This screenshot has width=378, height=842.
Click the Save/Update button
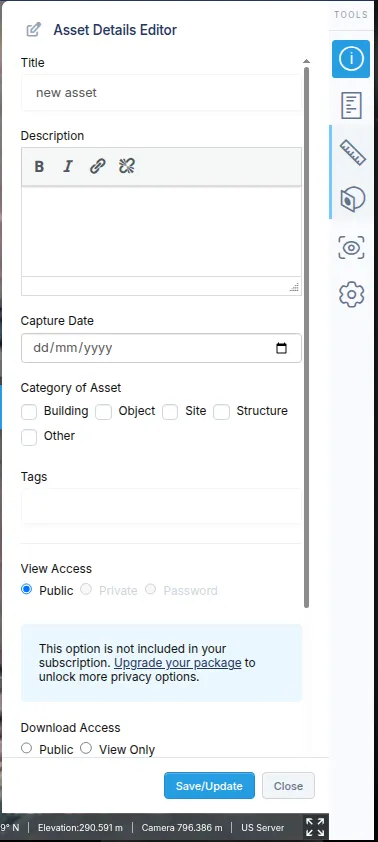(x=209, y=786)
